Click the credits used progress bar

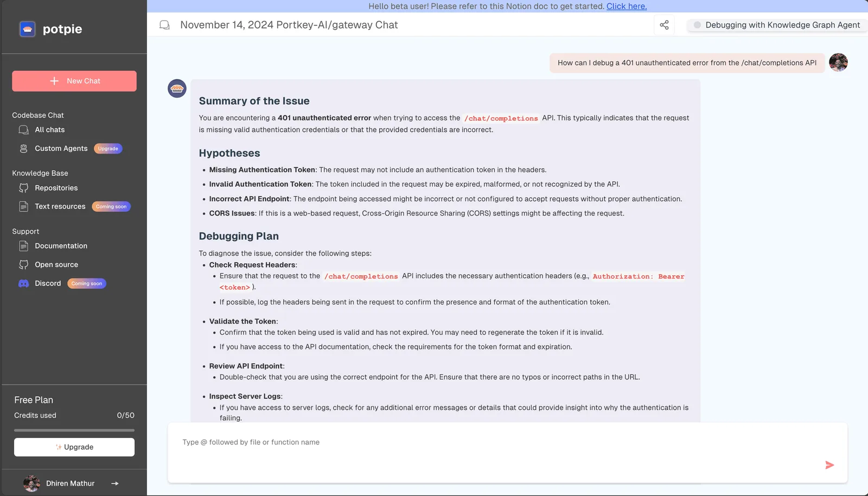[x=74, y=430]
